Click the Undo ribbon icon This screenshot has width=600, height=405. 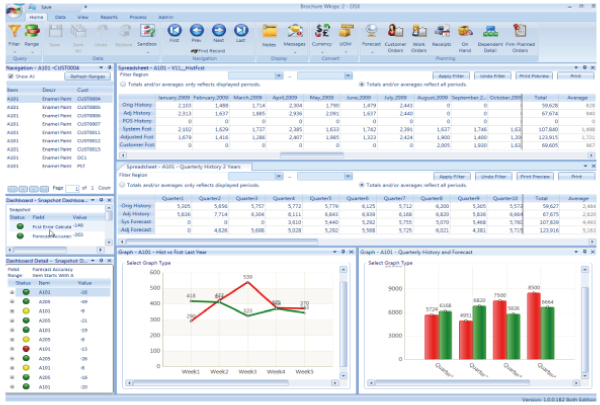point(101,32)
